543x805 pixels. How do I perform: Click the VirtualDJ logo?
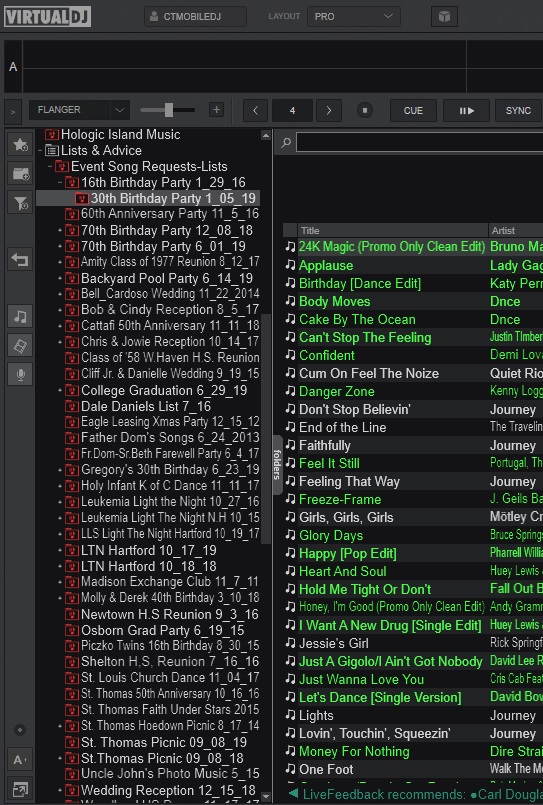point(47,16)
